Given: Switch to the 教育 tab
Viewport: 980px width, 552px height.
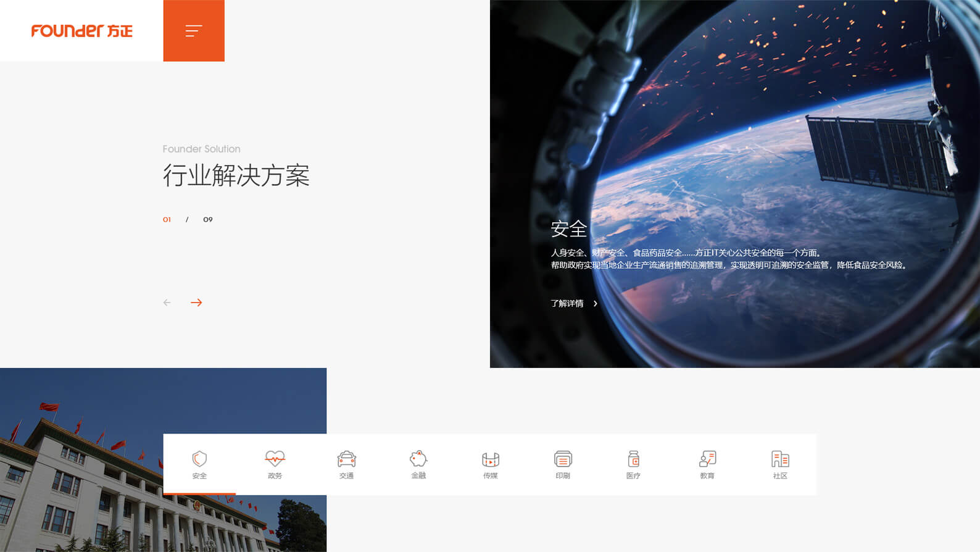Looking at the screenshot, I should tap(707, 464).
